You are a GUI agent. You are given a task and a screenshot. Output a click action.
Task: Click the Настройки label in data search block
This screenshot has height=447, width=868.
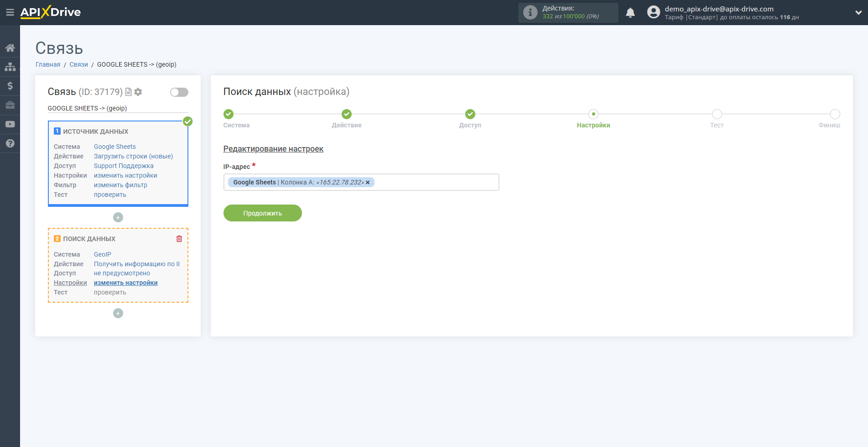[70, 283]
